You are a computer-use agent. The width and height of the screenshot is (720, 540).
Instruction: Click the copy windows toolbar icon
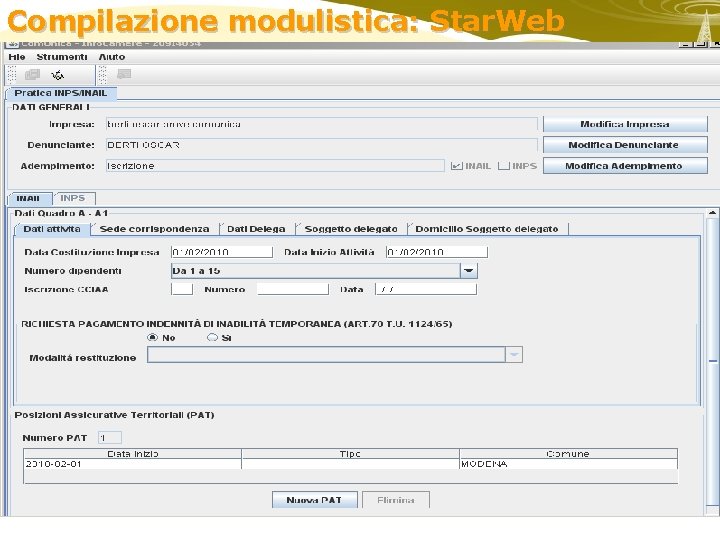click(x=32, y=74)
